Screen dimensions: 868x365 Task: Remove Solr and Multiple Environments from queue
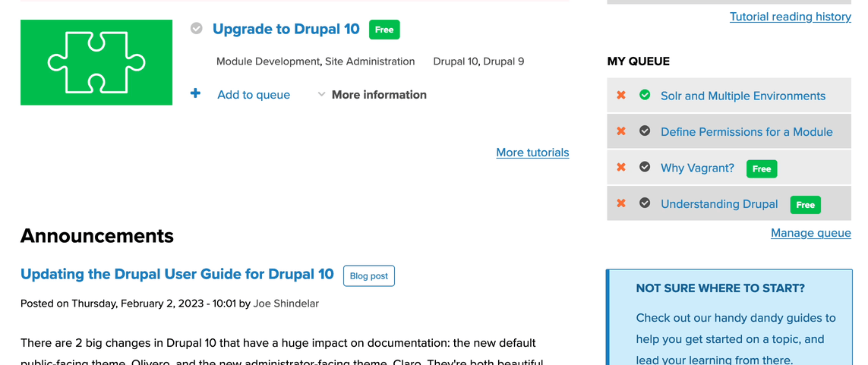[621, 95]
